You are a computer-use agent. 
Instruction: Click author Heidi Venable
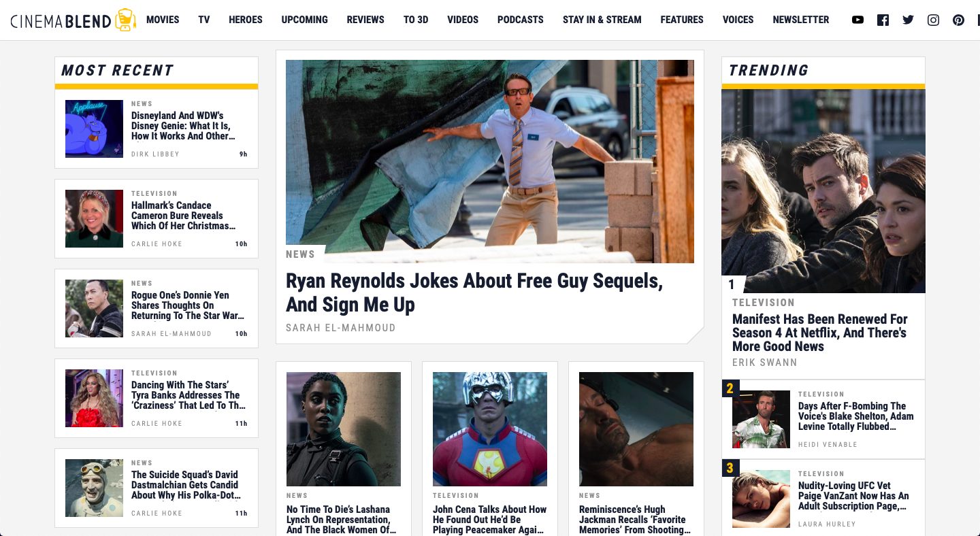828,445
